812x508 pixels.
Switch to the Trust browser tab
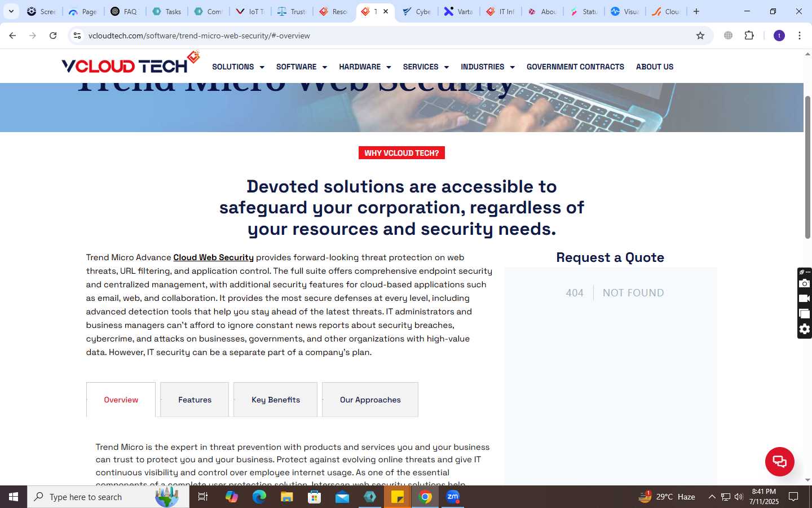click(292, 11)
